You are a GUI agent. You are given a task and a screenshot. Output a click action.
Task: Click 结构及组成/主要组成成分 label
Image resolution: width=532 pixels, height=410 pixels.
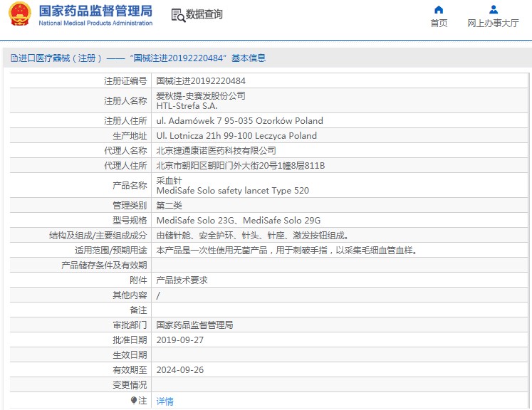[98, 236]
